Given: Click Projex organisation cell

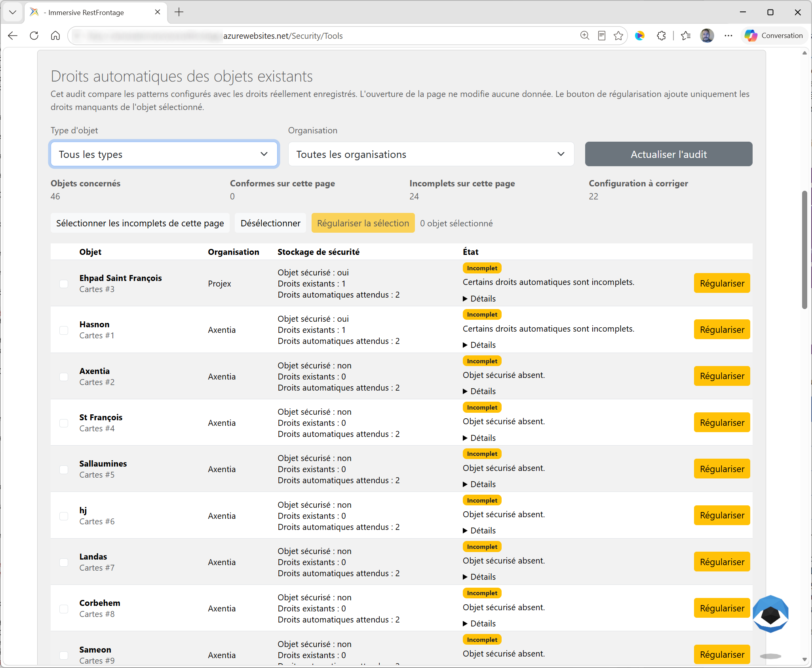Looking at the screenshot, I should [x=220, y=284].
